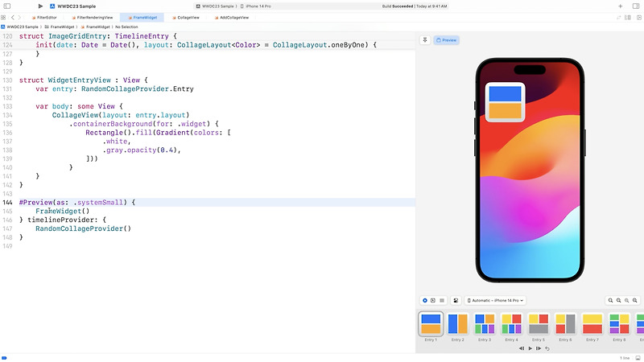Switch to the CollageView tab

(186, 18)
